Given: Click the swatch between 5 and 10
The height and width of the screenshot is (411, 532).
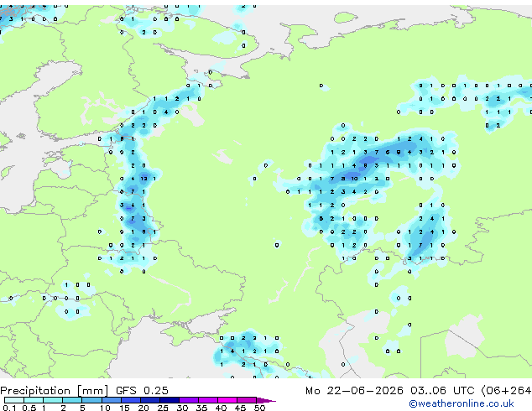Looking at the screenshot, I should point(91,400).
